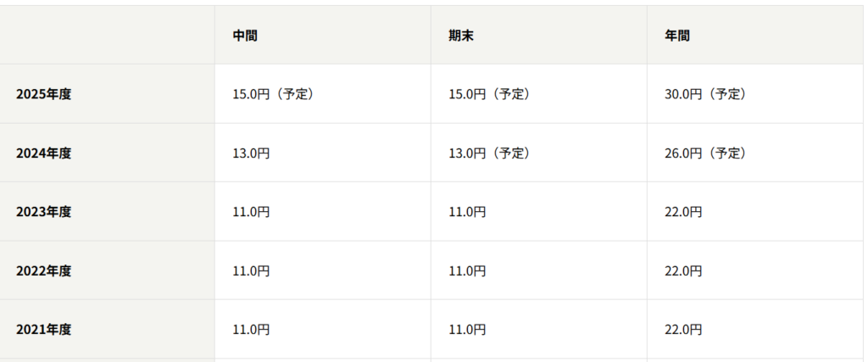Screen dimensions: 868x362
Task: Select the 2024年度 row header
Action: (43, 153)
